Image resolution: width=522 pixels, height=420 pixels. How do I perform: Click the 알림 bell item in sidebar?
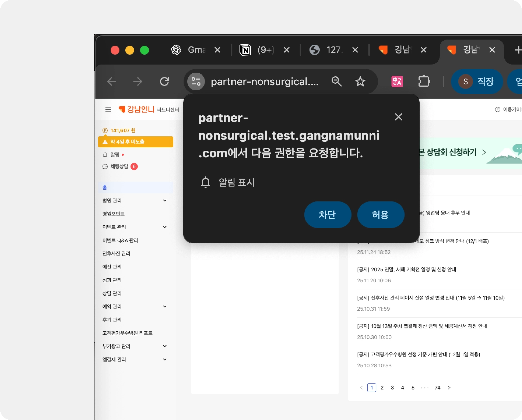coord(115,155)
